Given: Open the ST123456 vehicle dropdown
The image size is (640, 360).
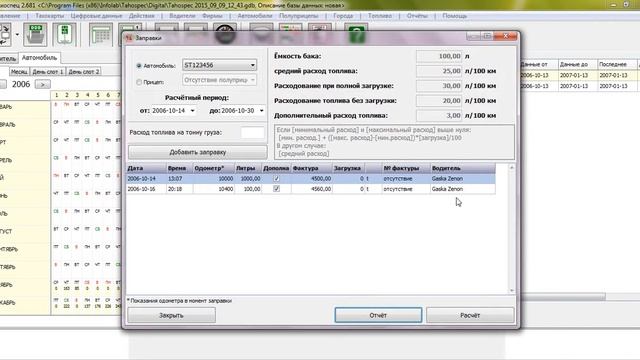Looking at the screenshot, I should tap(253, 65).
